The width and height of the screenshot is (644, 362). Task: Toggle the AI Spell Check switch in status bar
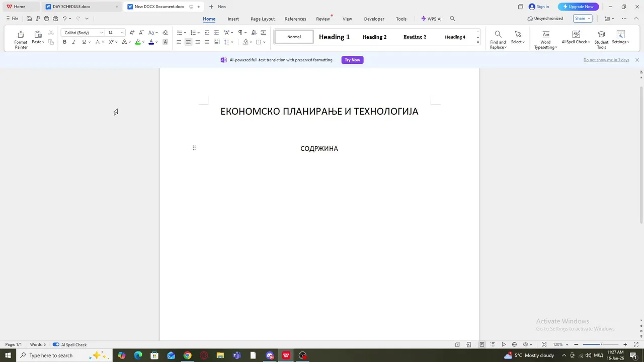[x=56, y=344]
